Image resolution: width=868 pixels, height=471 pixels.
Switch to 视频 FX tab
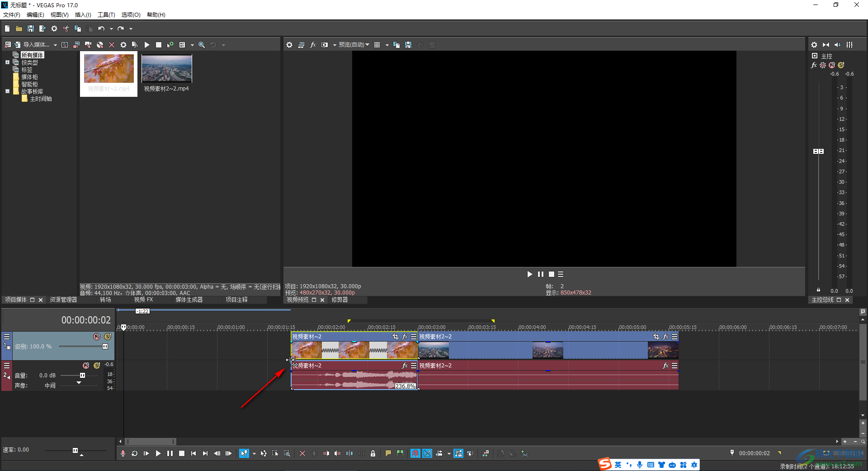(x=143, y=300)
